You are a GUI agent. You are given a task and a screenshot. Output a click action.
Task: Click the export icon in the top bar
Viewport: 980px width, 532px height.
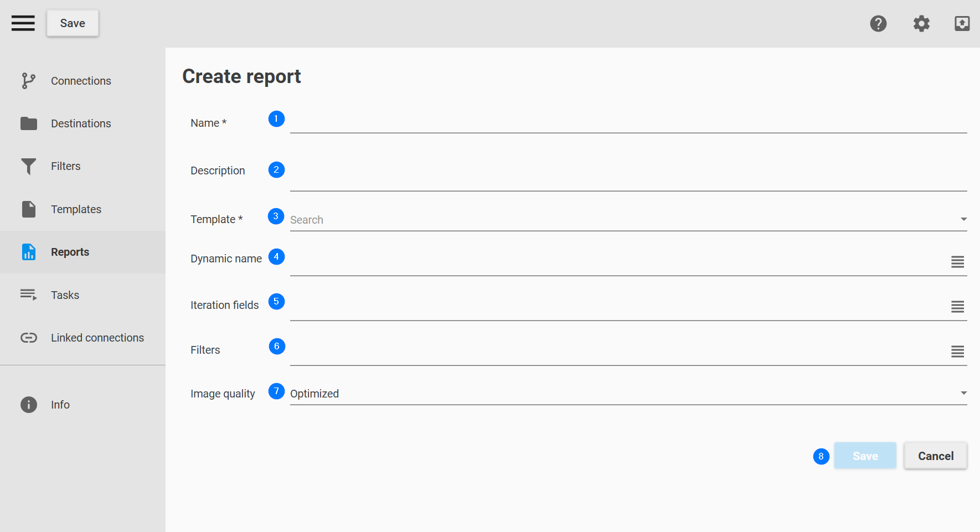(x=962, y=23)
